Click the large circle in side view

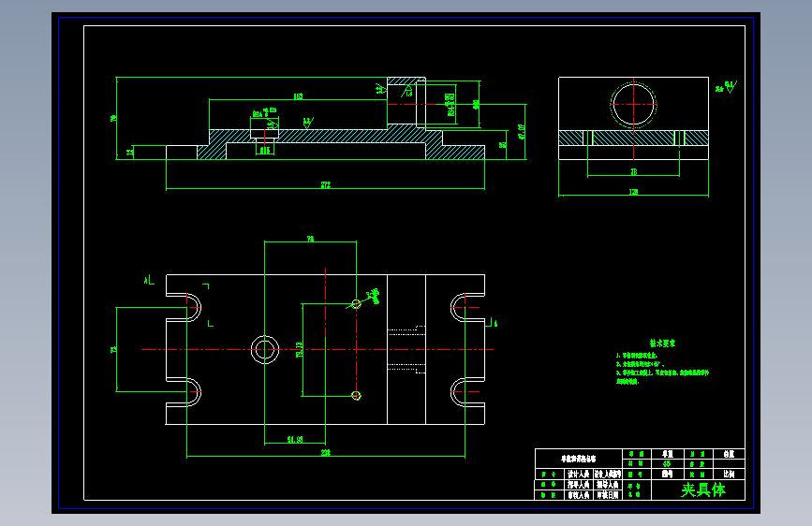[633, 104]
